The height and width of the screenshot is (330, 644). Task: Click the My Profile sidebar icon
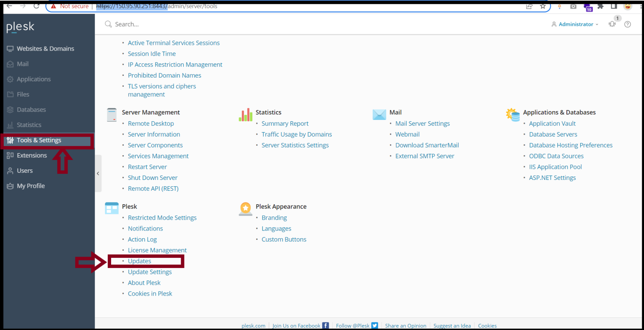[10, 186]
